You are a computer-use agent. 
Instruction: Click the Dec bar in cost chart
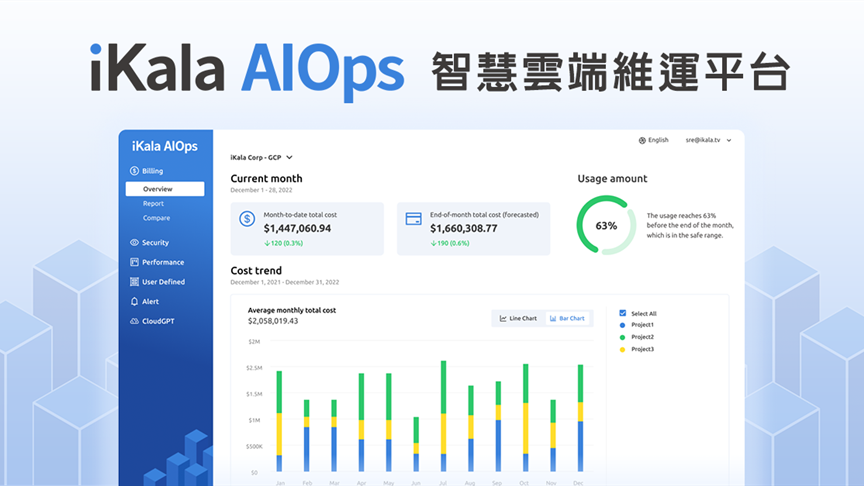point(580,418)
